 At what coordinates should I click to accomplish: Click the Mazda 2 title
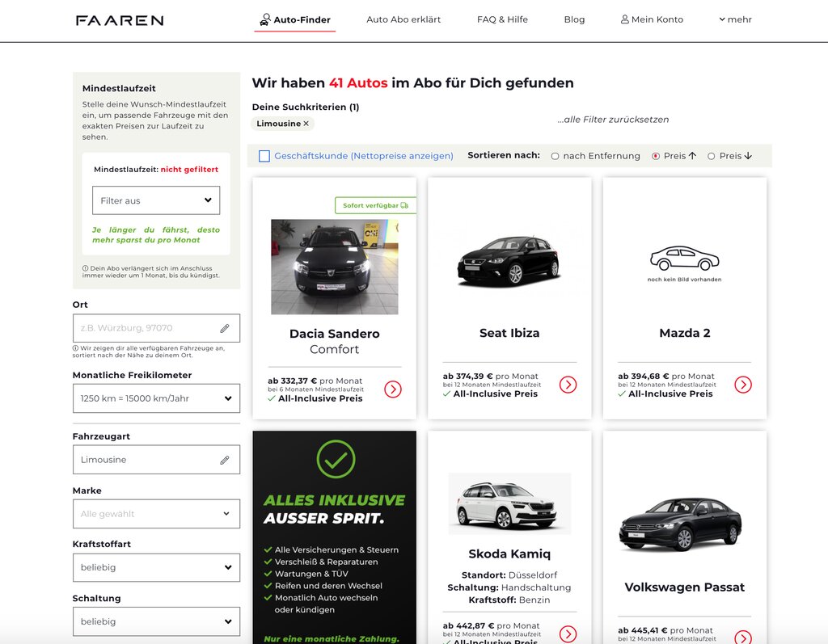pyautogui.click(x=685, y=333)
